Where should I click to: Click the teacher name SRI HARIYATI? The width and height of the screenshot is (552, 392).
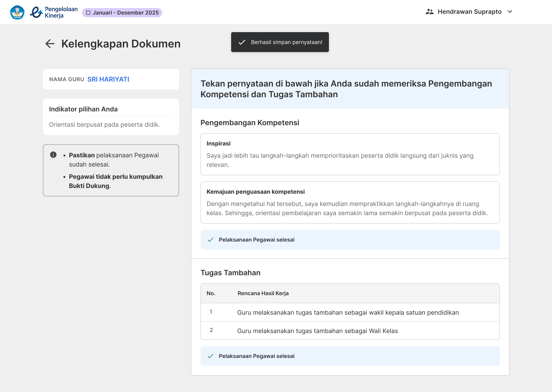(108, 79)
